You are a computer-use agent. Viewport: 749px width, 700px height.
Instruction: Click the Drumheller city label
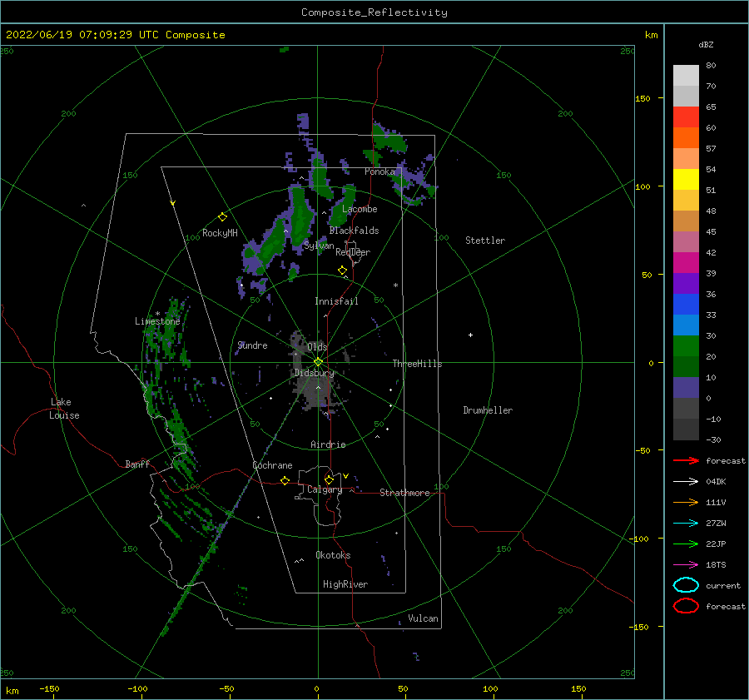coord(488,410)
